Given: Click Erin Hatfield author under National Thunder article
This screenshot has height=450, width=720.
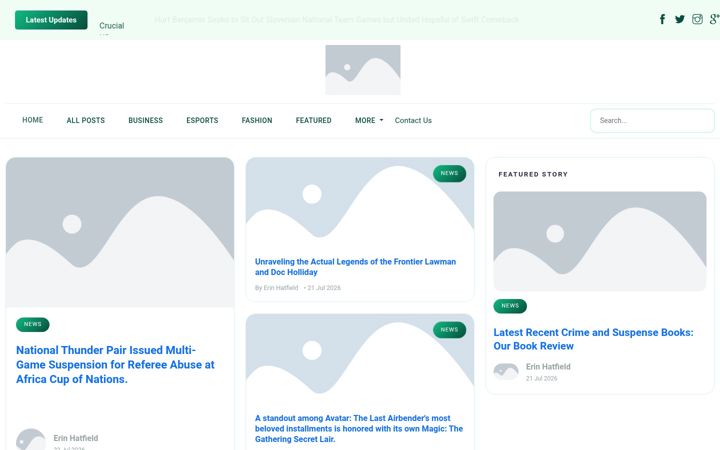Looking at the screenshot, I should point(76,438).
